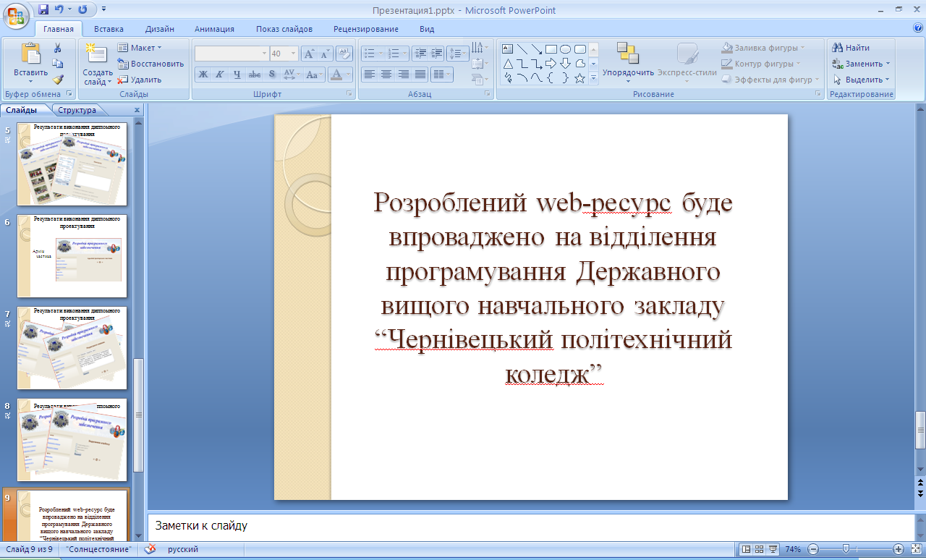Screen dimensions: 926x560
Task: Save the presentation using the floppy disk icon
Action: pyautogui.click(x=43, y=9)
